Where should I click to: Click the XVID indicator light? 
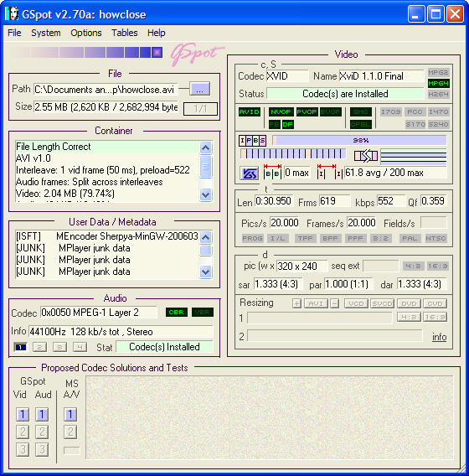tap(250, 112)
